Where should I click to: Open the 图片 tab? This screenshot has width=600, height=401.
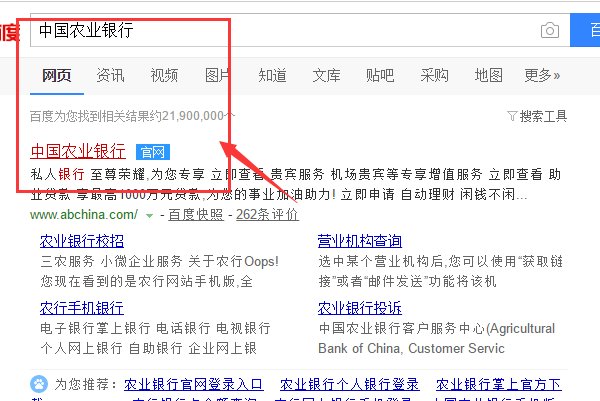(x=218, y=75)
